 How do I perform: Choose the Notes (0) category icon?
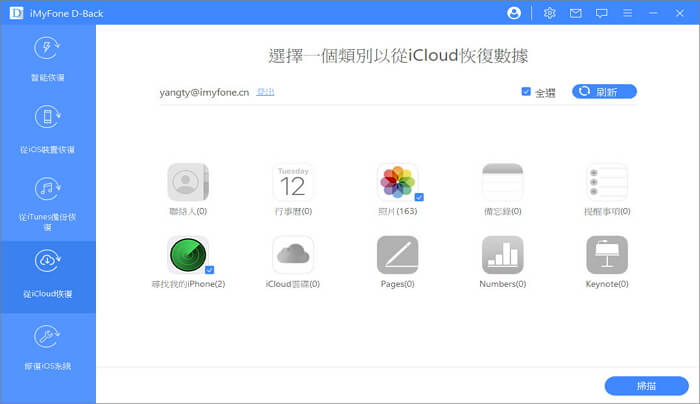502,182
